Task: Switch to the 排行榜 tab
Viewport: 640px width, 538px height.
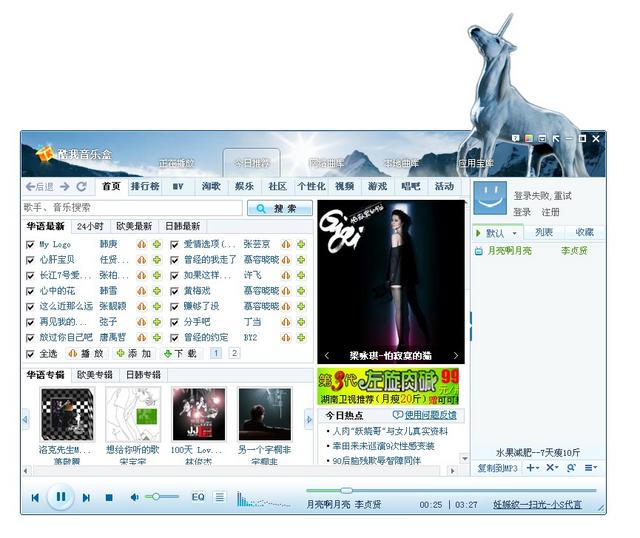Action: coord(145,187)
